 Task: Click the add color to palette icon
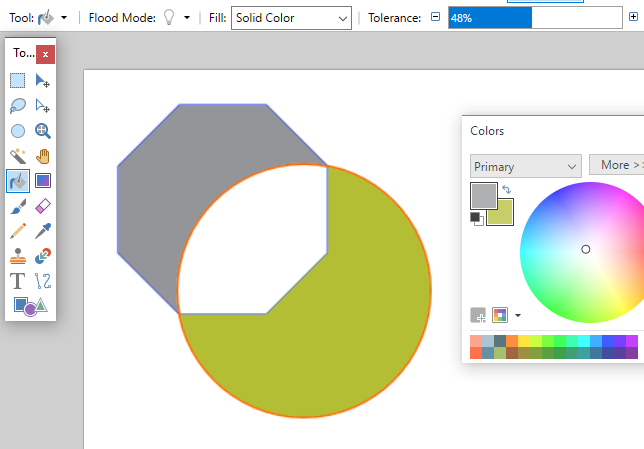[478, 315]
